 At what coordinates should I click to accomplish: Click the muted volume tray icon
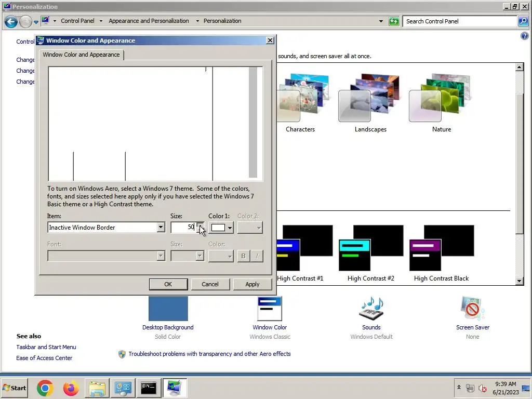[x=482, y=388]
